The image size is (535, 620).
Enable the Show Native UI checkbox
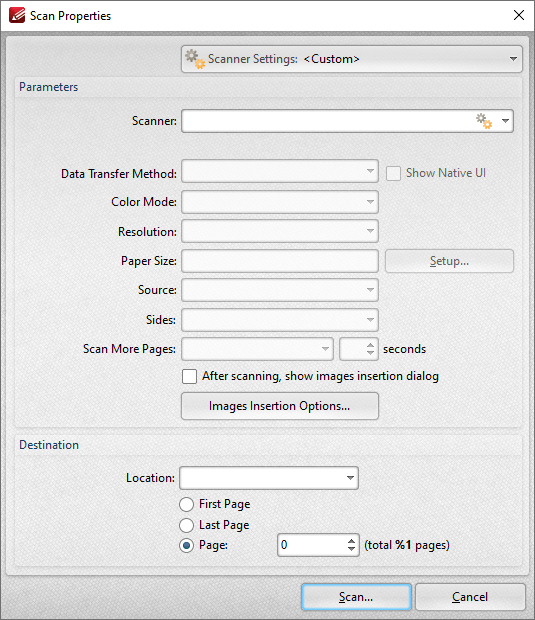(x=393, y=173)
